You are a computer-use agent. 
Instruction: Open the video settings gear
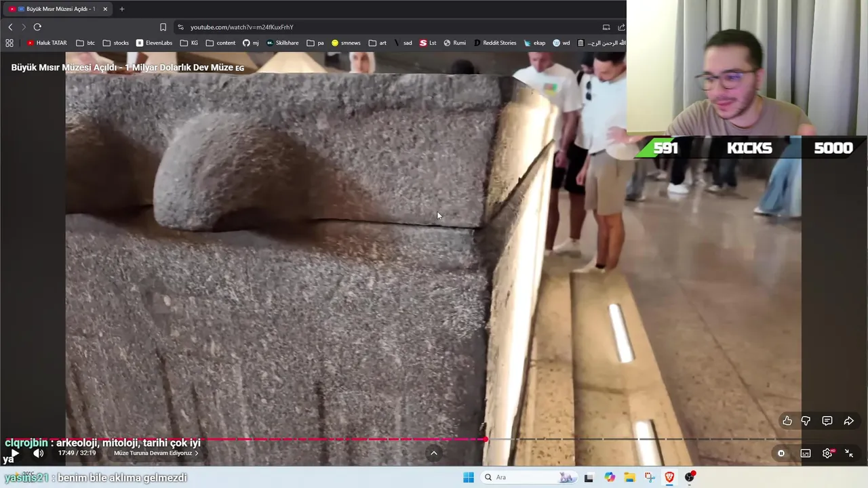pos(827,453)
